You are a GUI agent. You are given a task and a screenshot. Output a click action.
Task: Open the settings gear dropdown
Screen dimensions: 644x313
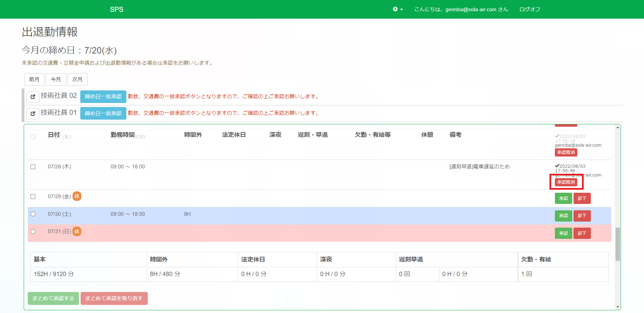pyautogui.click(x=397, y=9)
